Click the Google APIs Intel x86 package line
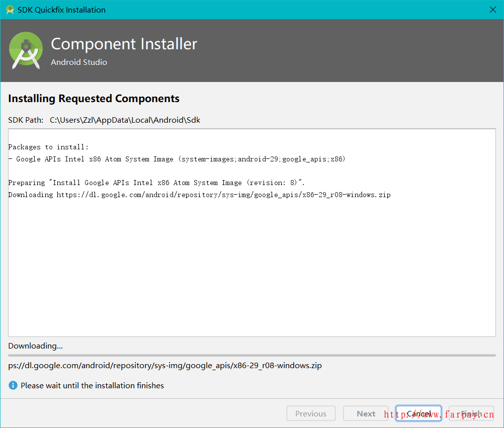 pyautogui.click(x=177, y=159)
